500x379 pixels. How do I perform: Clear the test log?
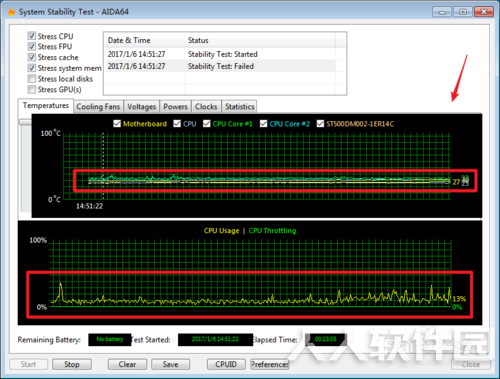coord(127,364)
